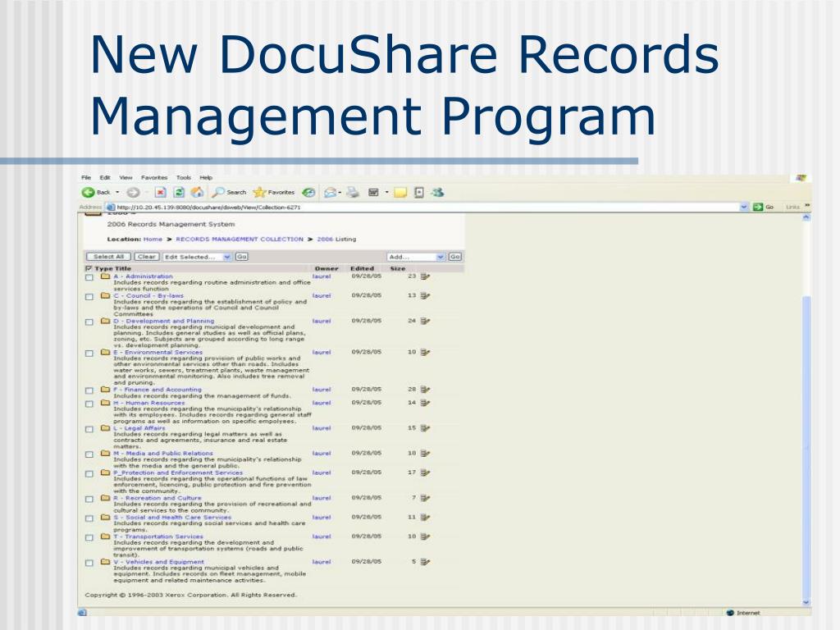Image resolution: width=840 pixels, height=630 pixels.
Task: Click the yellow Discuss note icon
Action: (x=400, y=192)
